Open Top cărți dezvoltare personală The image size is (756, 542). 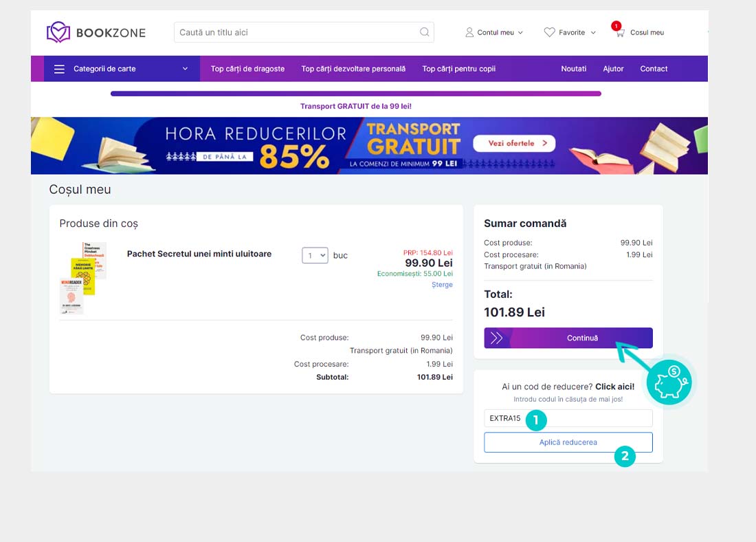click(353, 69)
